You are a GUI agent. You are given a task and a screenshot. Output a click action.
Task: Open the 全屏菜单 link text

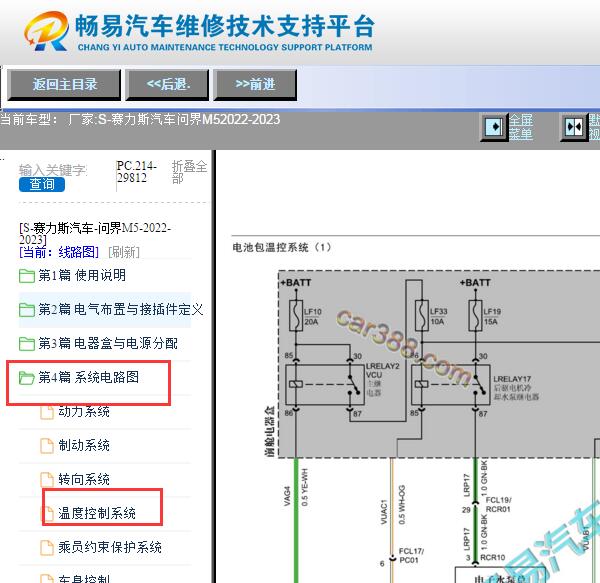point(520,127)
